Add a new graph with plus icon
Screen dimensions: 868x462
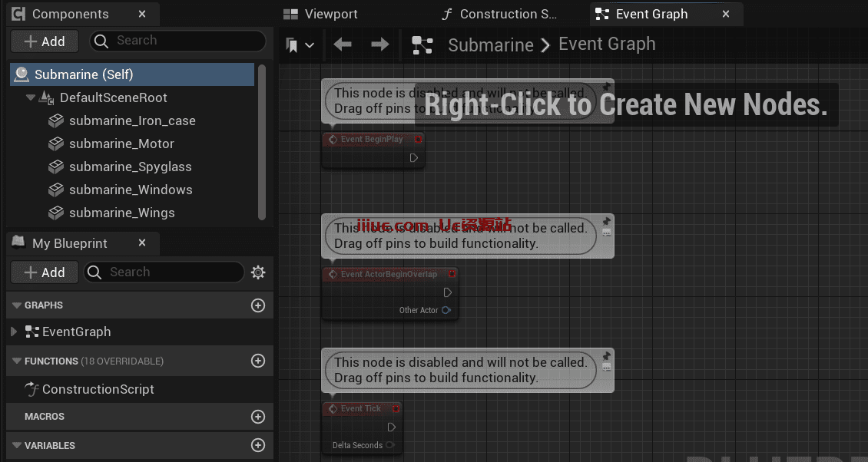tap(258, 305)
